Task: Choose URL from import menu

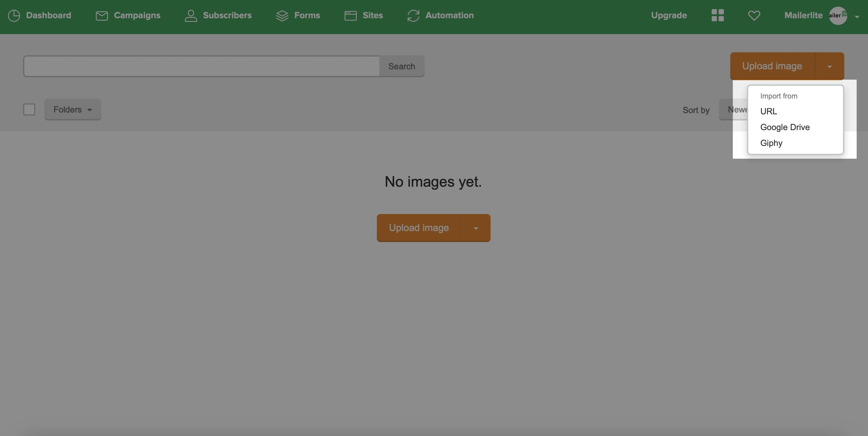Action: tap(768, 111)
